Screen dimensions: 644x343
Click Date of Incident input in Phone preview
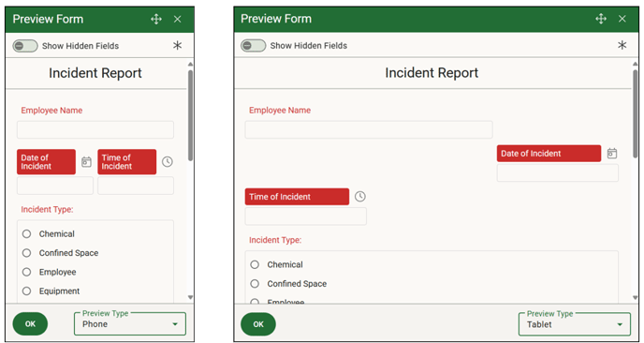(55, 186)
